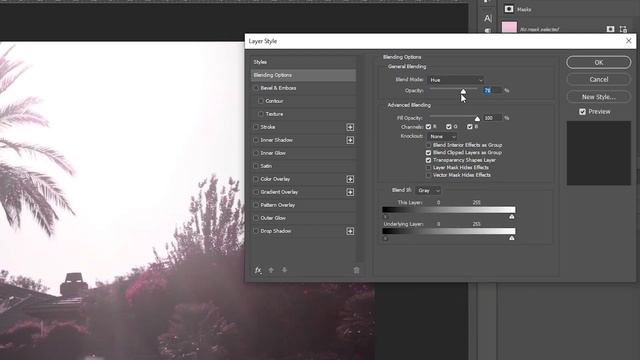Enable Inner Shadow checkbox
Screen dimensions: 640x360
click(x=256, y=140)
